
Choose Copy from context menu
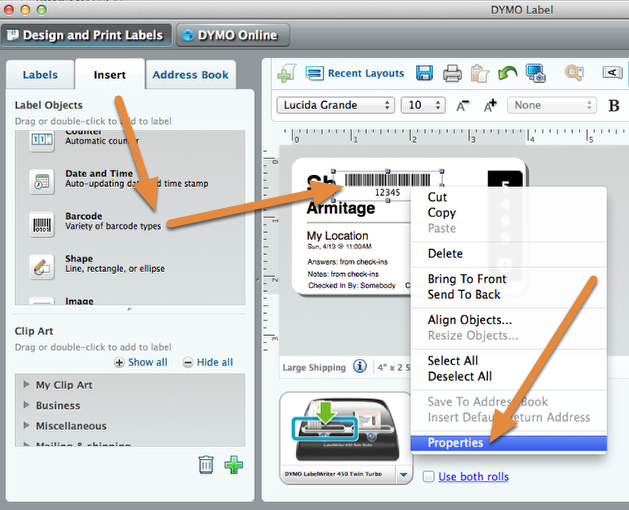(x=509, y=213)
